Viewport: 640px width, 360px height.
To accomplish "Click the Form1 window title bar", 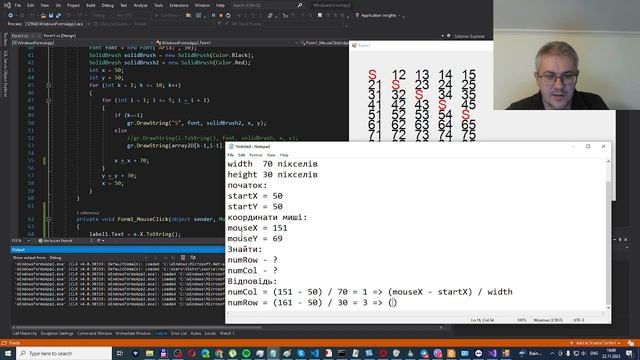I will [x=420, y=45].
